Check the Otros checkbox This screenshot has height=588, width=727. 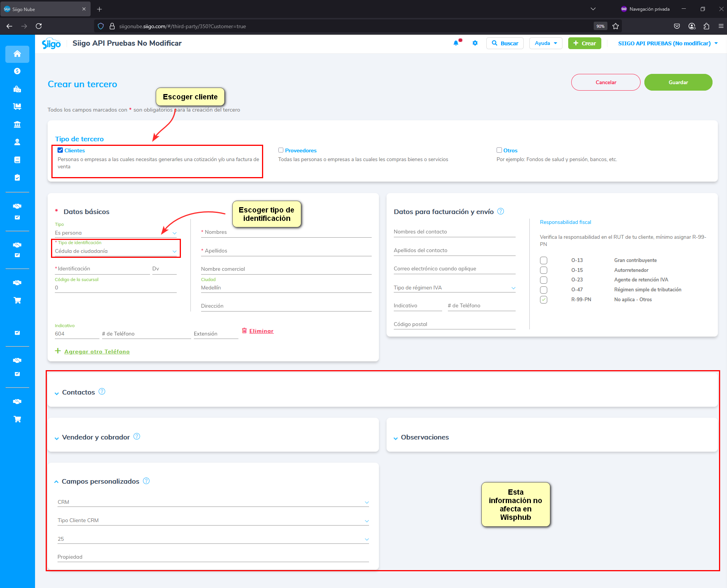[x=499, y=150]
